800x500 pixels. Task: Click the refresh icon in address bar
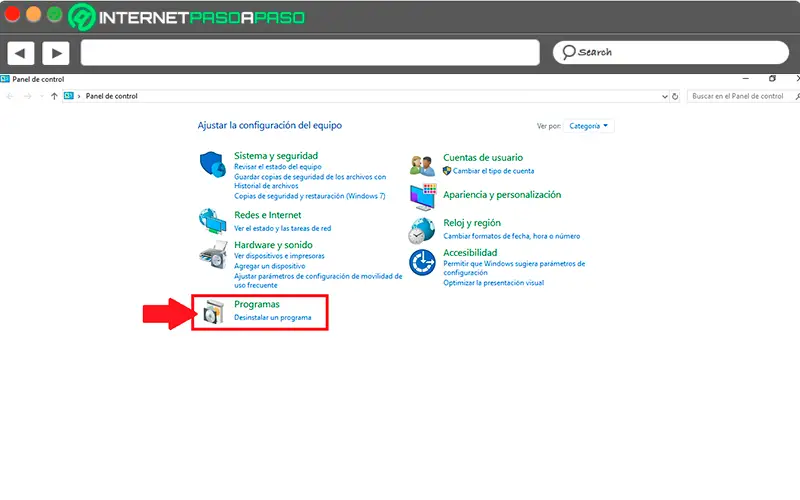[675, 96]
